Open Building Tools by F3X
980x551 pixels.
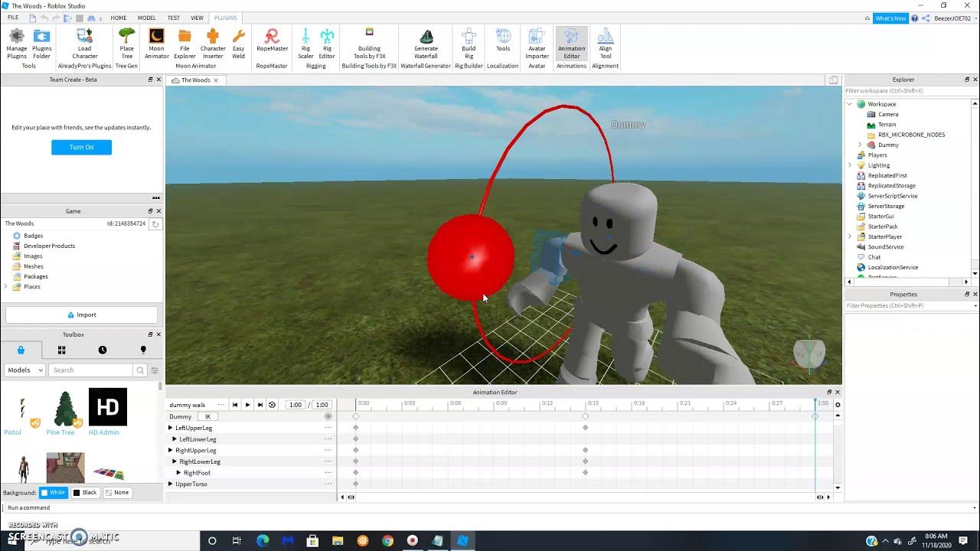(x=369, y=44)
